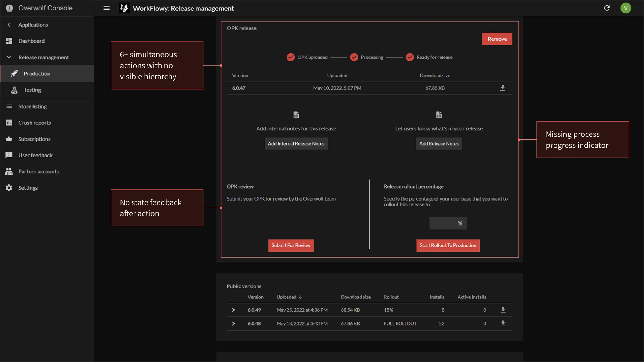Image resolution: width=644 pixels, height=362 pixels.
Task: Download public version 6.0.48
Action: (503, 323)
